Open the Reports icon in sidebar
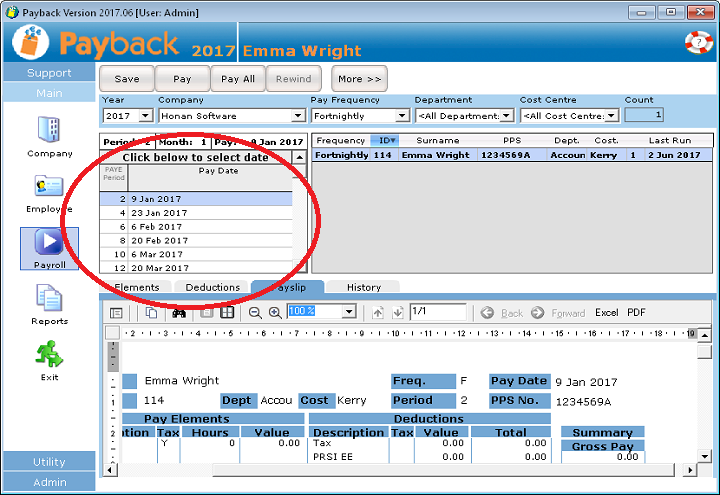Image resolution: width=720 pixels, height=495 pixels. (x=49, y=299)
